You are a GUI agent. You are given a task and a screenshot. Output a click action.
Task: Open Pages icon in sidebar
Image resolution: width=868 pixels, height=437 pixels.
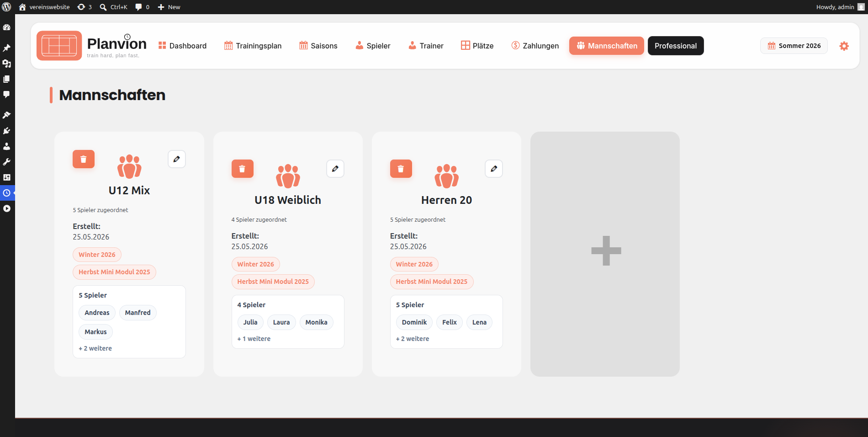7,79
